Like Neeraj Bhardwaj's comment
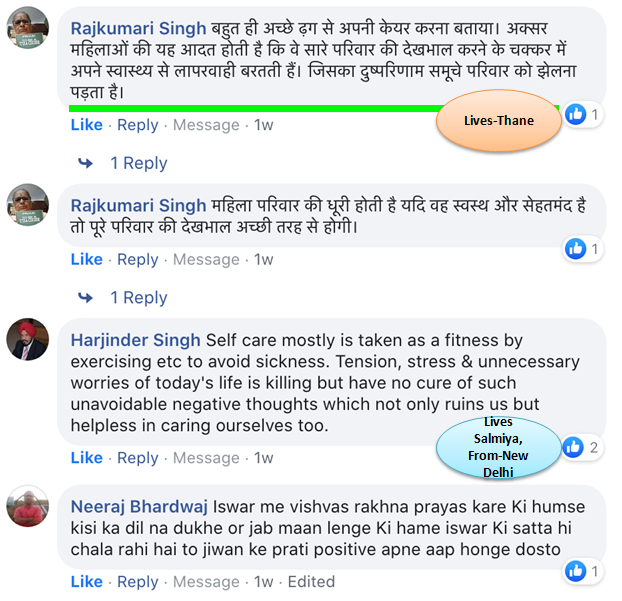 point(86,581)
